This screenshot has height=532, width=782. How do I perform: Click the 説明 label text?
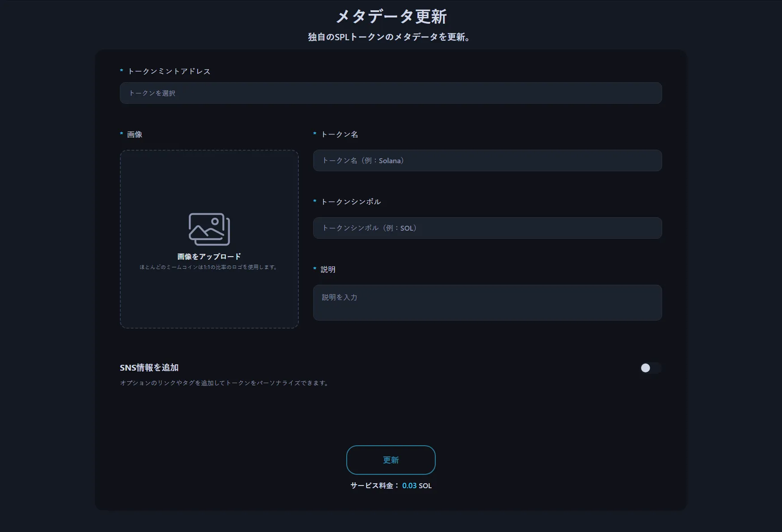pos(328,270)
